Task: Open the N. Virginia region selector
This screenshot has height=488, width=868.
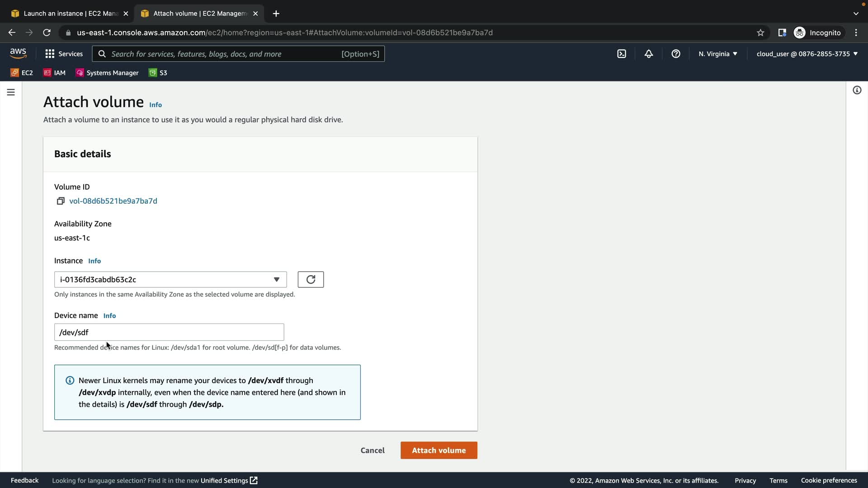Action: click(717, 54)
